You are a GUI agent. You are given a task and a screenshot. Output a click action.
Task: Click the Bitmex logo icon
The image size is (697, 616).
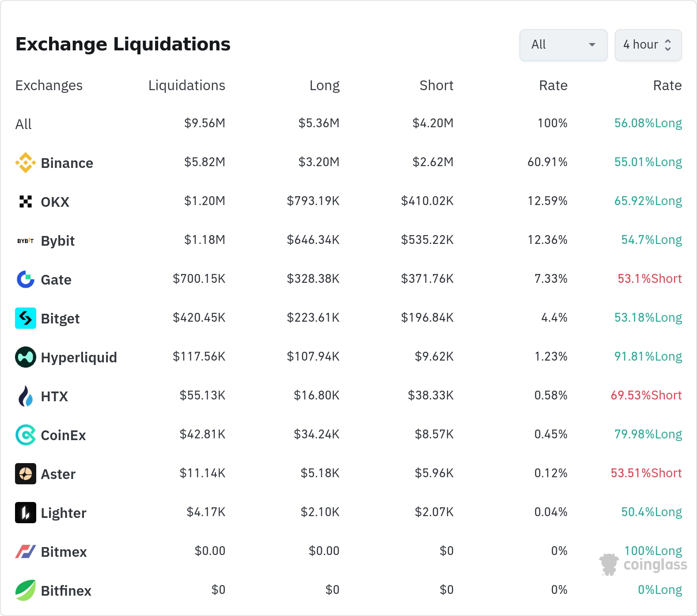pos(26,551)
